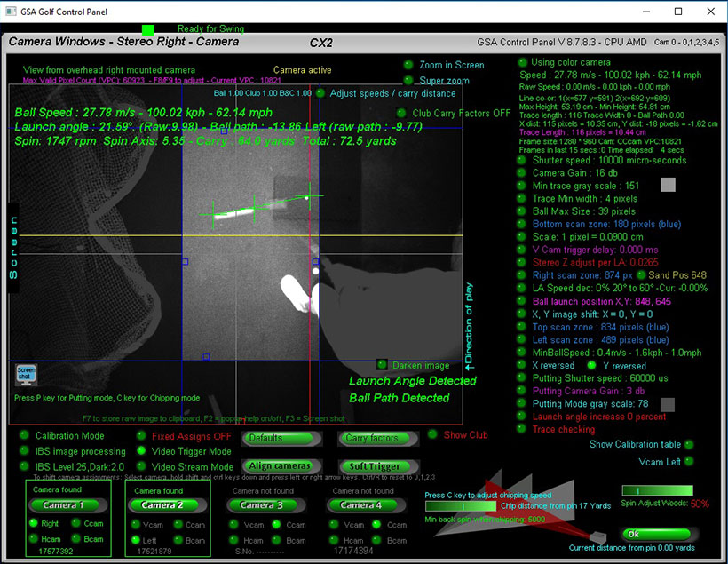Toggle Show Club
The height and width of the screenshot is (564, 728).
pos(432,434)
